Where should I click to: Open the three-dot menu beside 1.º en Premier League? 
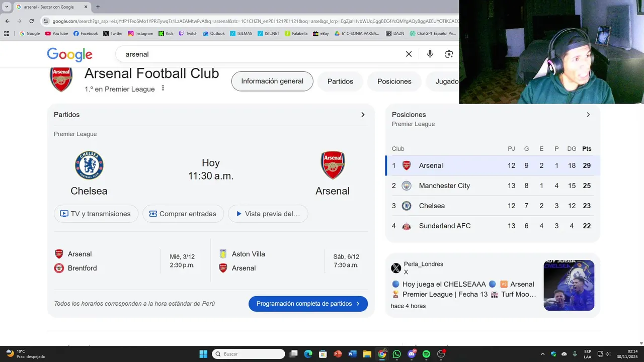click(163, 88)
